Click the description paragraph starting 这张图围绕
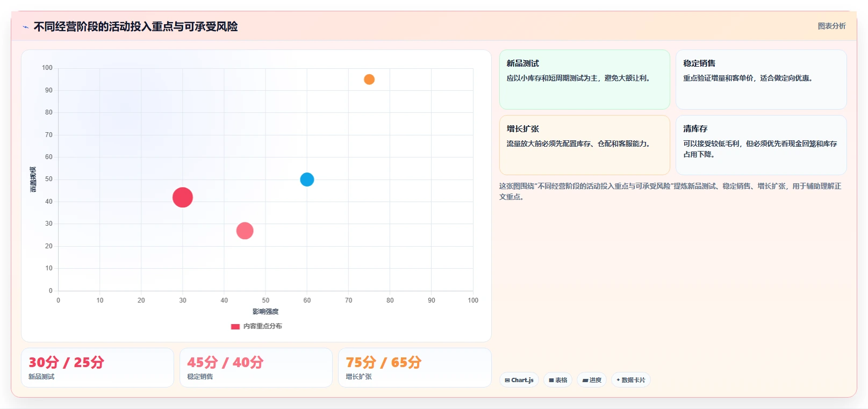This screenshot has width=868, height=409. [x=670, y=191]
